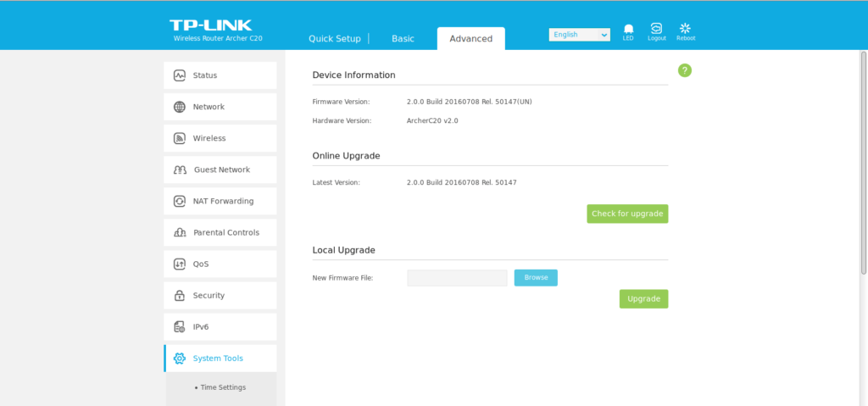Image resolution: width=868 pixels, height=406 pixels.
Task: Click the Logout icon in header
Action: click(656, 29)
